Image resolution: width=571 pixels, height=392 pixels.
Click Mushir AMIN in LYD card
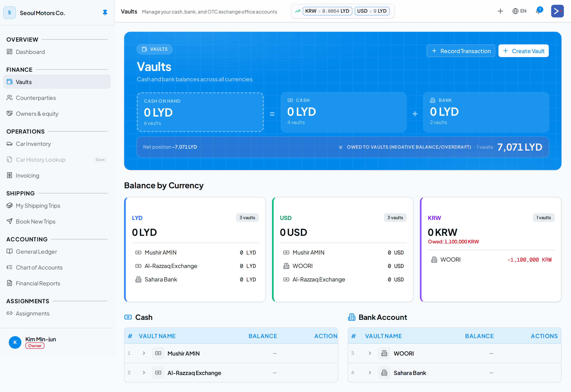160,252
